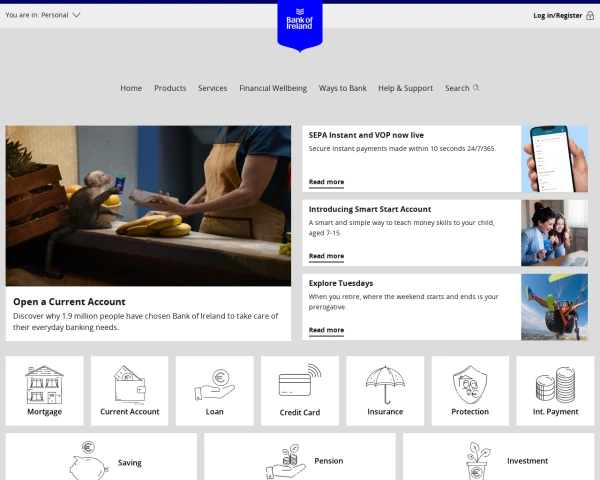Go to Help & Support menu

405,88
